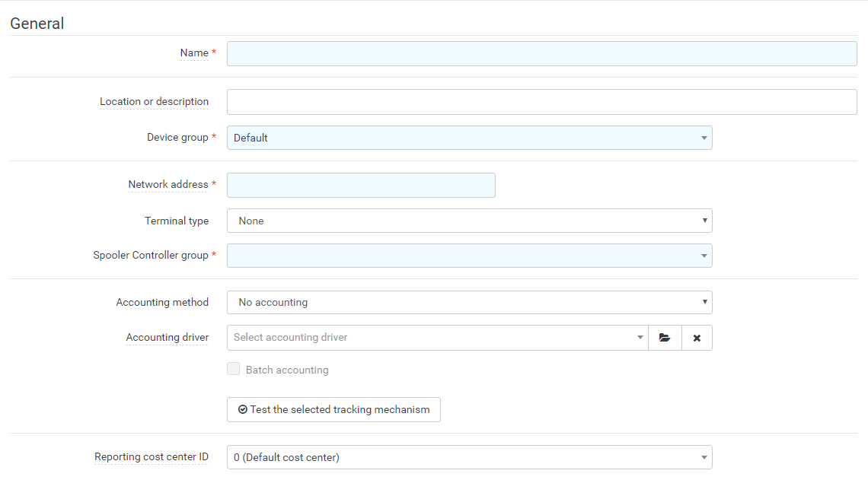Click the Location or description label
This screenshot has height=480, width=868.
pos(154,102)
